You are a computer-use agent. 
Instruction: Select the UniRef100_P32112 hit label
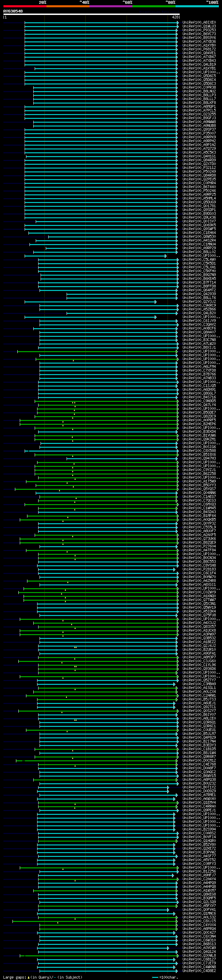[x=199, y=168]
